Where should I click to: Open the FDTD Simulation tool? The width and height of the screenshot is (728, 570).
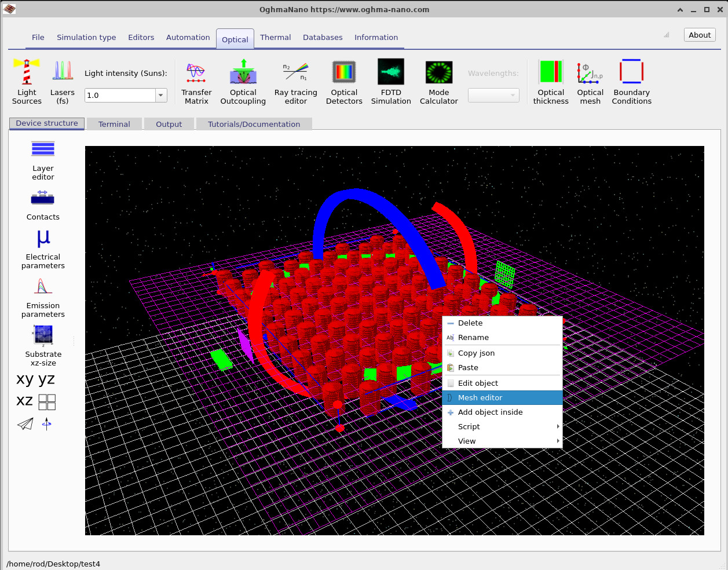391,82
